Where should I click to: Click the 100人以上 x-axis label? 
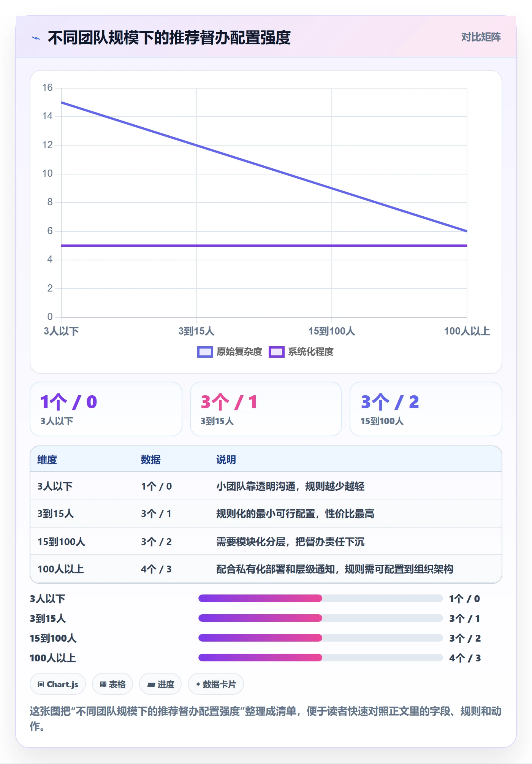(467, 331)
